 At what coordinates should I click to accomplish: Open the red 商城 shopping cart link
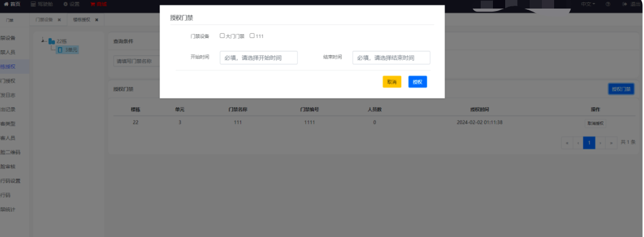(98, 4)
